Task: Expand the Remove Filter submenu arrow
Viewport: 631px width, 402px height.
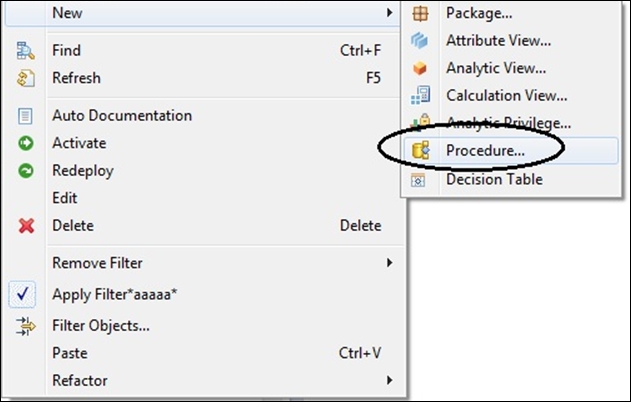Action: 389,263
